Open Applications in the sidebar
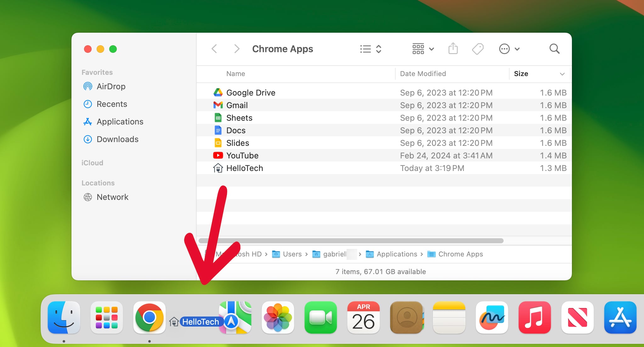Screen dimensions: 644x347 (x=113, y=122)
